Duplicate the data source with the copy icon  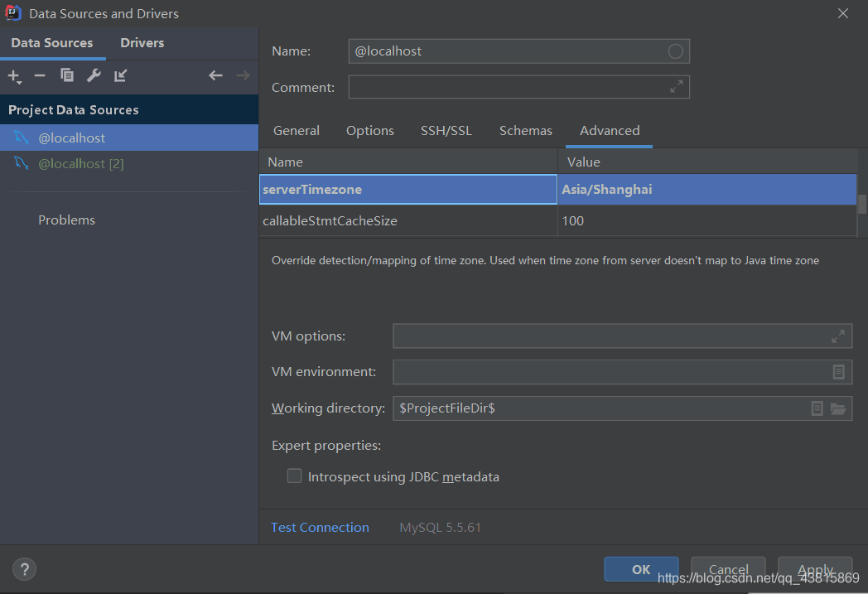coord(67,75)
